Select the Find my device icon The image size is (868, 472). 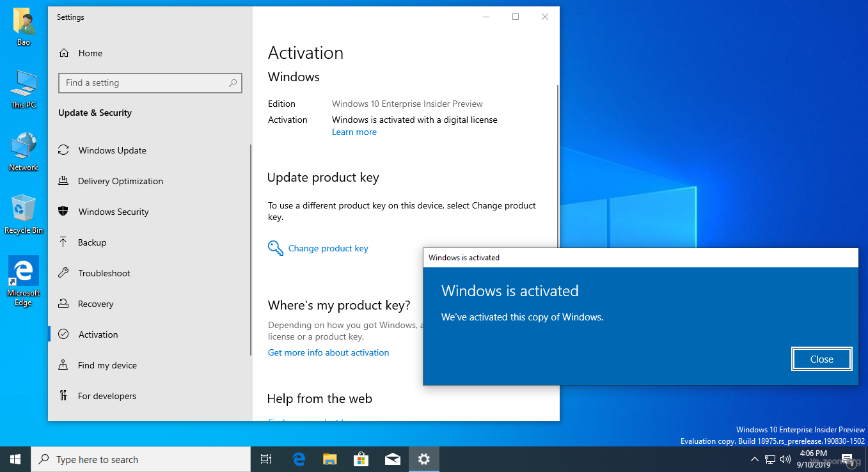[x=63, y=365]
